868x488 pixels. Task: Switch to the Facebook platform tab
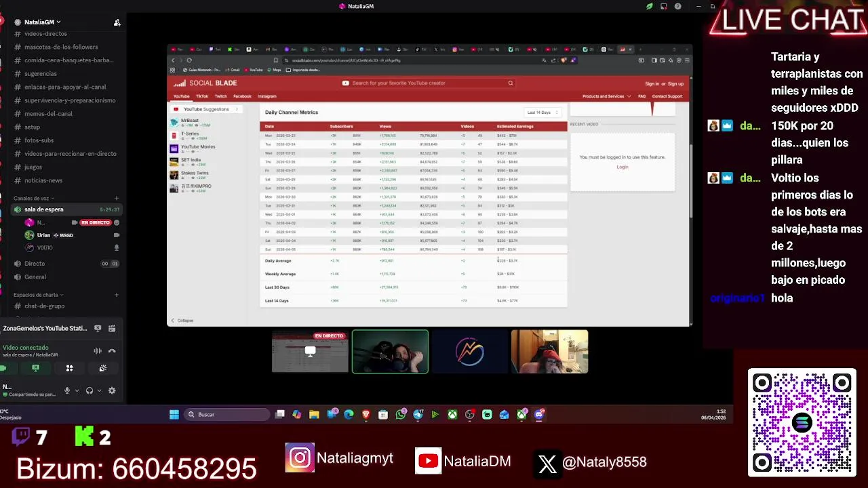(242, 96)
